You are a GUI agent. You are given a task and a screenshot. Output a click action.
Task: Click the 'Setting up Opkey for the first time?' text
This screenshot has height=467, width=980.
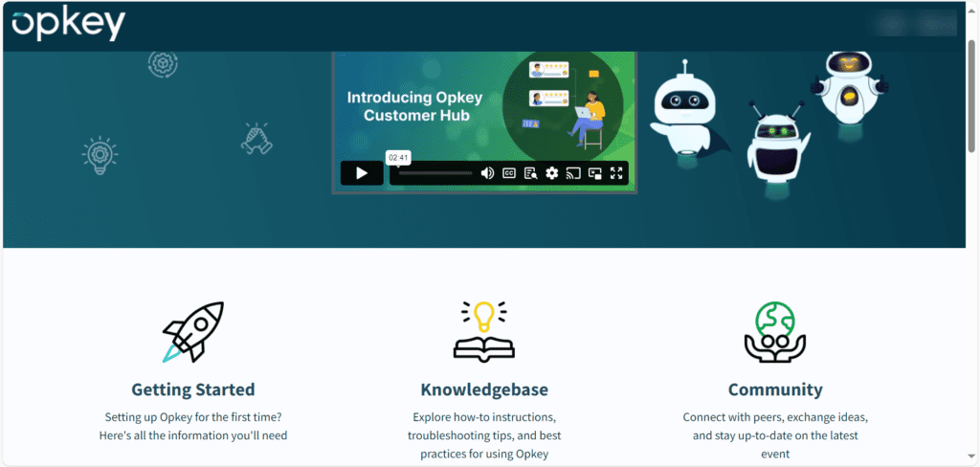tap(193, 417)
